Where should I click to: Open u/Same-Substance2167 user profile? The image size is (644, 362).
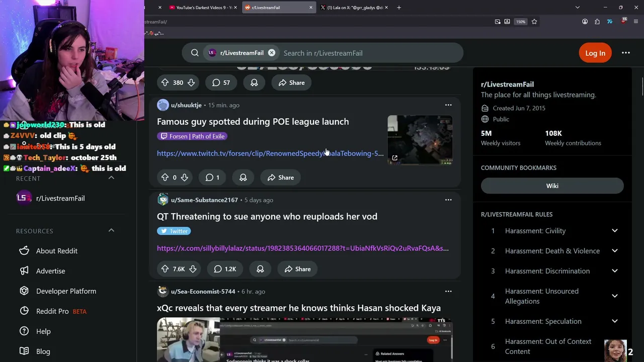pos(204,200)
